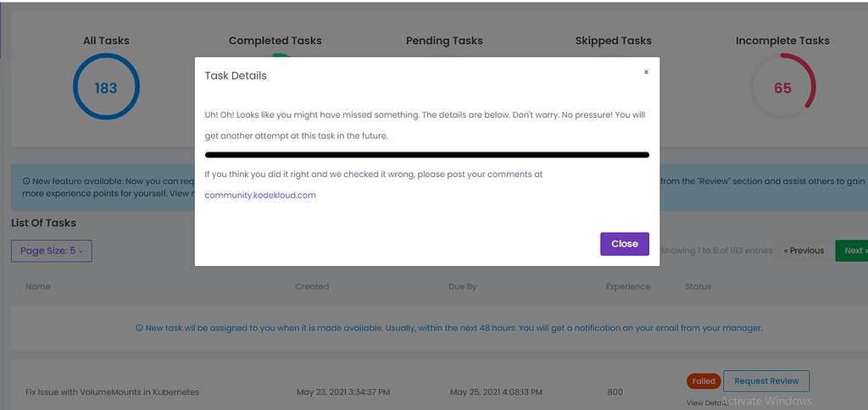This screenshot has height=410, width=868.
Task: Click the red Failed status badge
Action: pyautogui.click(x=704, y=381)
